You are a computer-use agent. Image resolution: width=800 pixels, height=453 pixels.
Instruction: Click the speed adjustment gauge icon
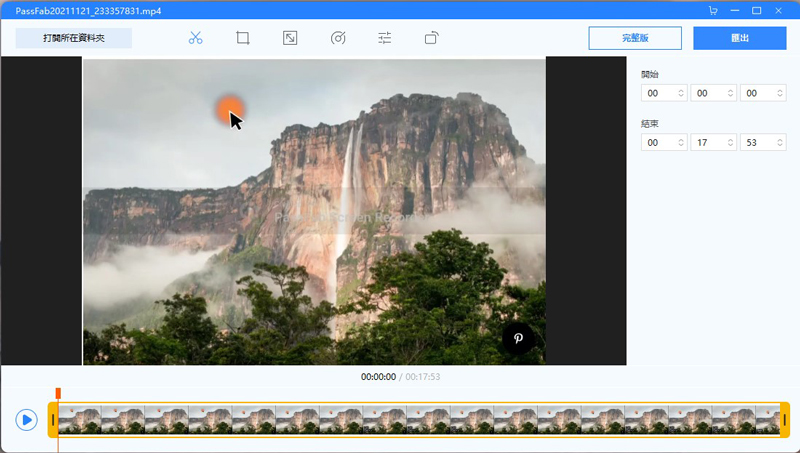(338, 38)
